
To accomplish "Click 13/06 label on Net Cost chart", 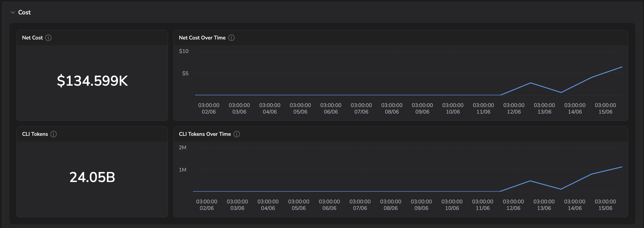I will (x=544, y=112).
